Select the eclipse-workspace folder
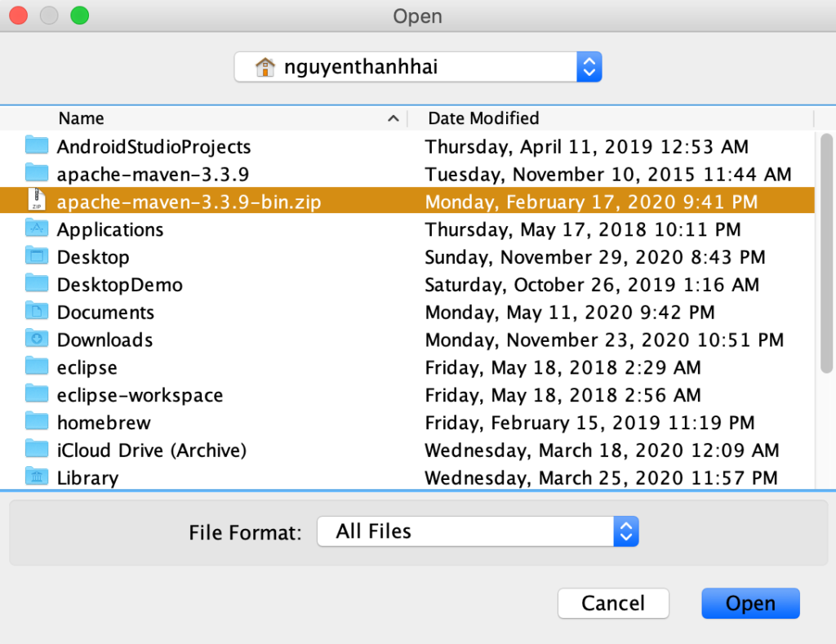 pos(140,395)
